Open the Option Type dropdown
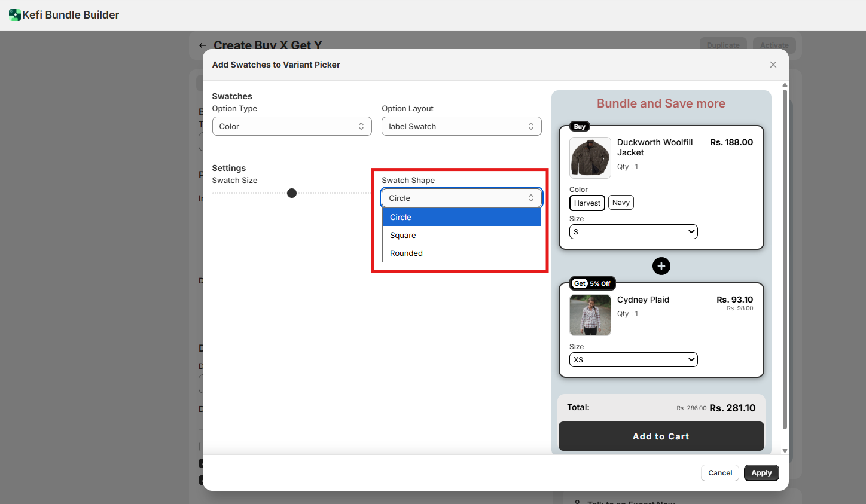The image size is (866, 504). (292, 126)
